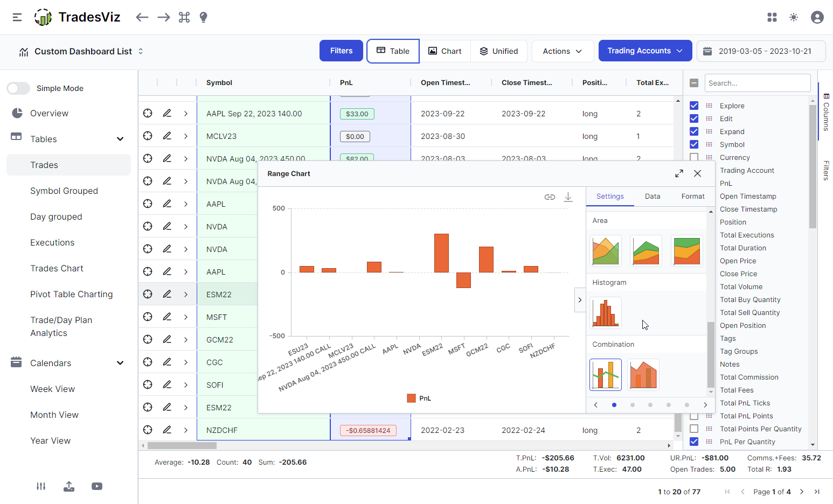Collapse the chart settings side panel arrow
Screen dimensions: 833x504
pos(580,300)
